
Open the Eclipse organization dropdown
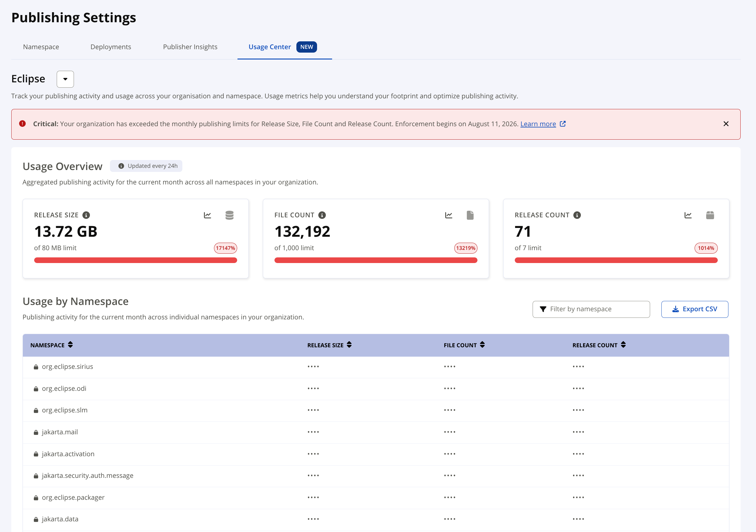(65, 79)
